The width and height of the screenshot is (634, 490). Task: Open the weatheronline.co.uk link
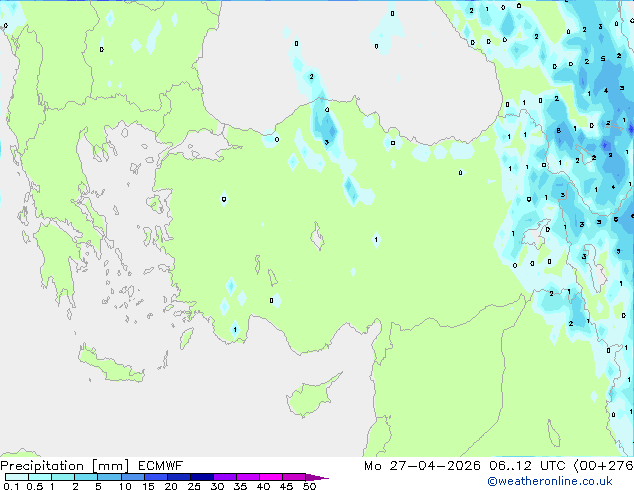tap(550, 481)
